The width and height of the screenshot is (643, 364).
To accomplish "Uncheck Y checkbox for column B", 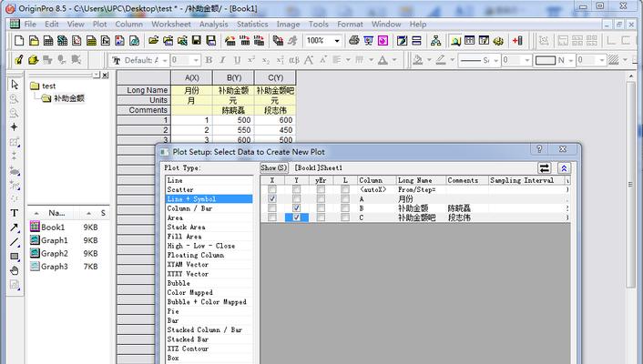I will [297, 208].
